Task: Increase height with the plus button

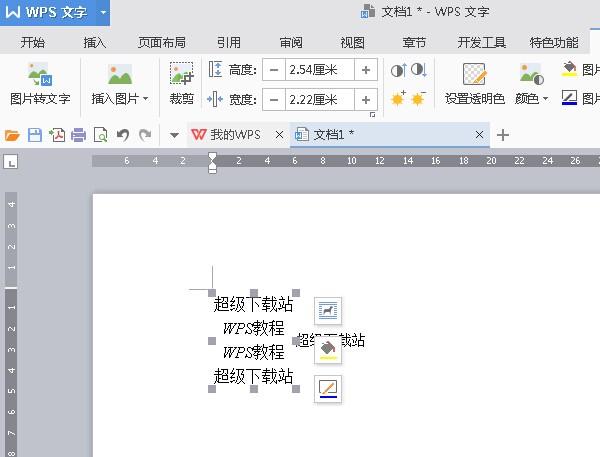Action: [x=366, y=70]
